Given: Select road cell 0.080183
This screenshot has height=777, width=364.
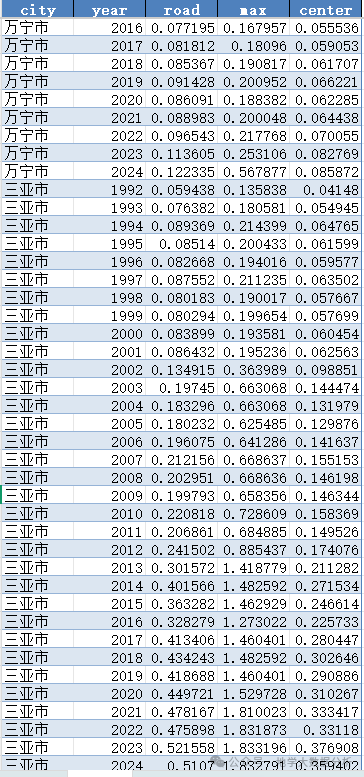Looking at the screenshot, I should point(181,297).
